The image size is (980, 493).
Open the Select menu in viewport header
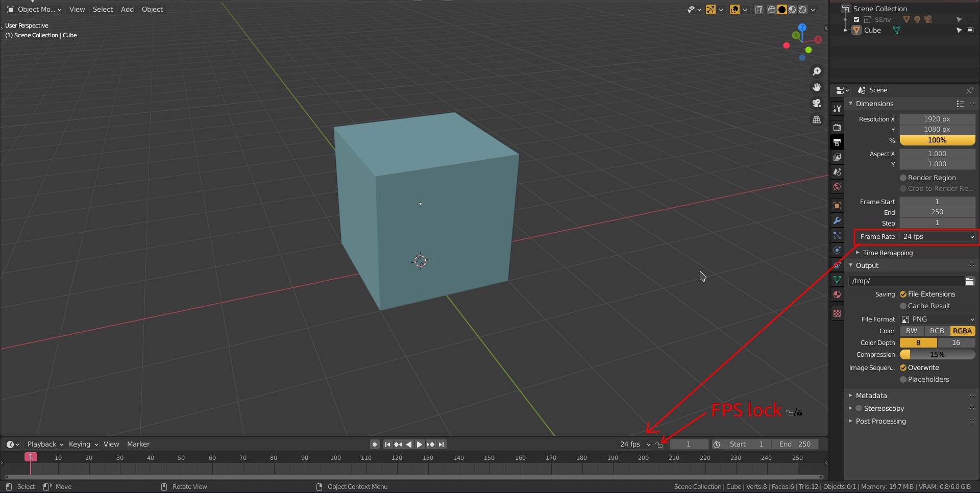pos(103,10)
